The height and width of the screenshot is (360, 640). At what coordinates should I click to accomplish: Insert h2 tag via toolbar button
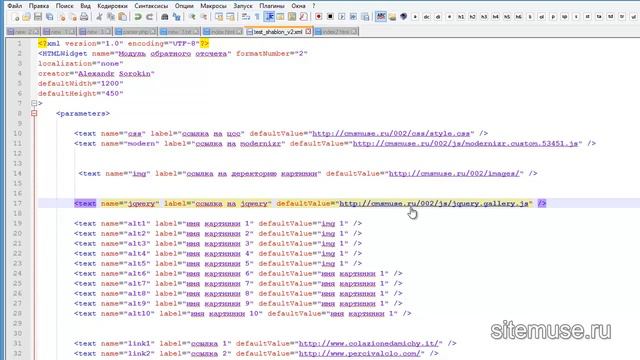click(472, 17)
